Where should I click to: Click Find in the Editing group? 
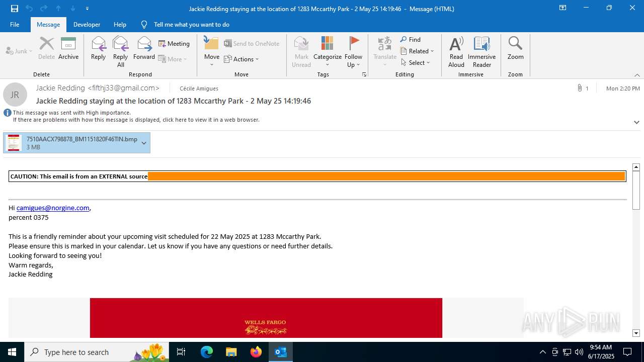click(411, 39)
